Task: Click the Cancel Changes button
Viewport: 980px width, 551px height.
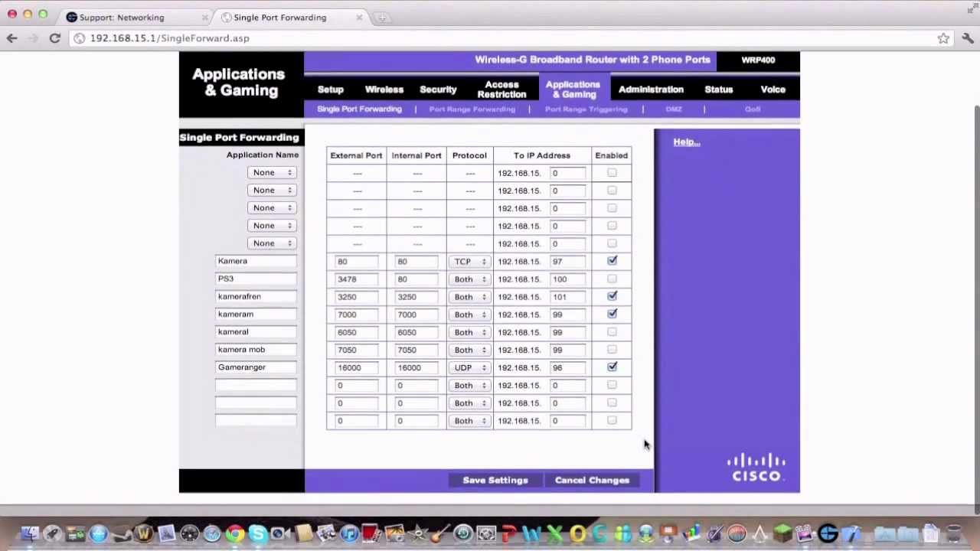Action: pos(592,481)
